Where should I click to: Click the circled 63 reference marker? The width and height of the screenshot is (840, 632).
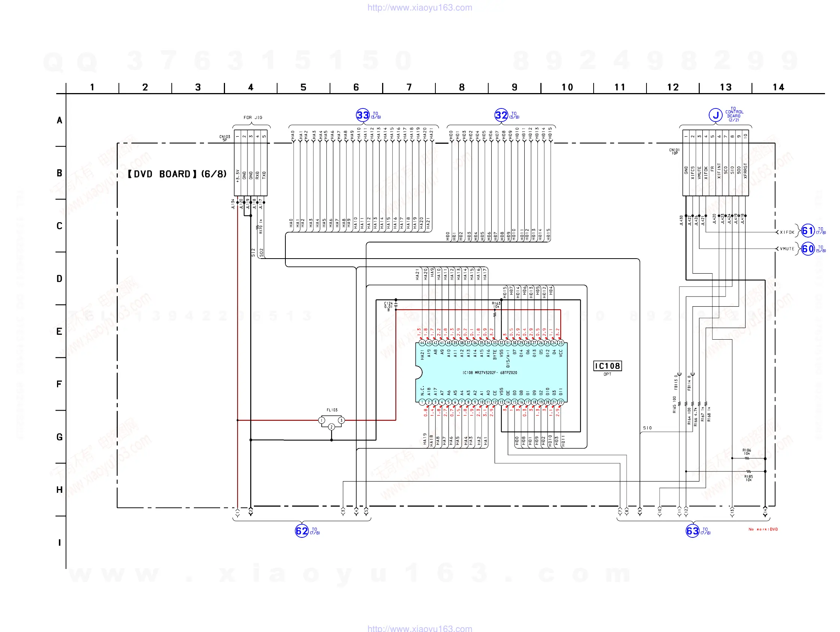692,531
